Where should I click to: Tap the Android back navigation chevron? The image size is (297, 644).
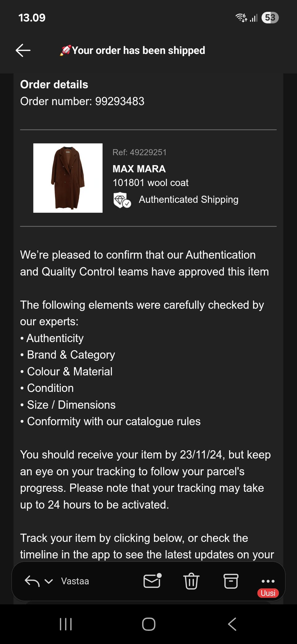point(232,624)
